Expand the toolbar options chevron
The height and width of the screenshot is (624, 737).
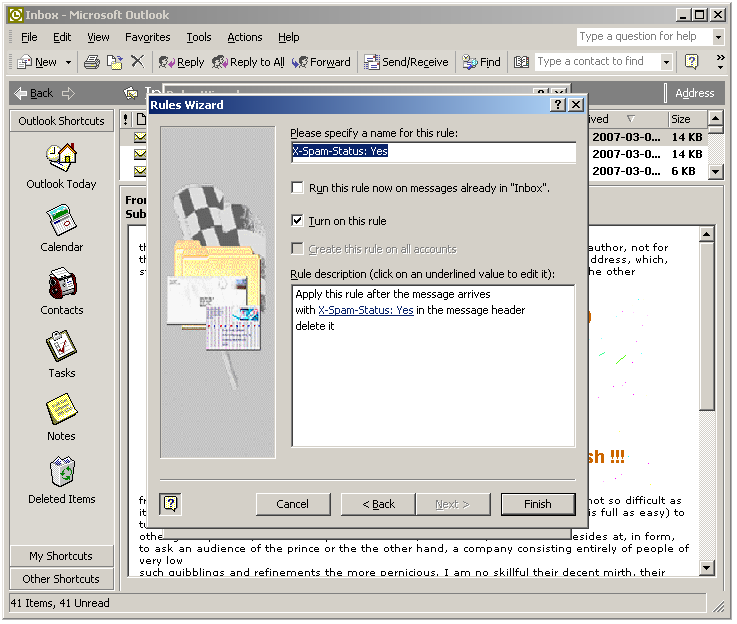pos(720,62)
